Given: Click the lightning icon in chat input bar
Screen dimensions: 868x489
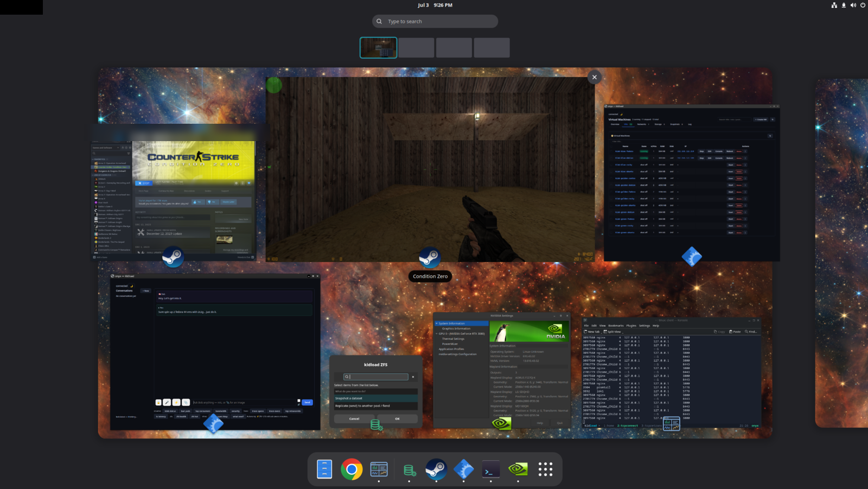Looking at the screenshot, I should 176,402.
